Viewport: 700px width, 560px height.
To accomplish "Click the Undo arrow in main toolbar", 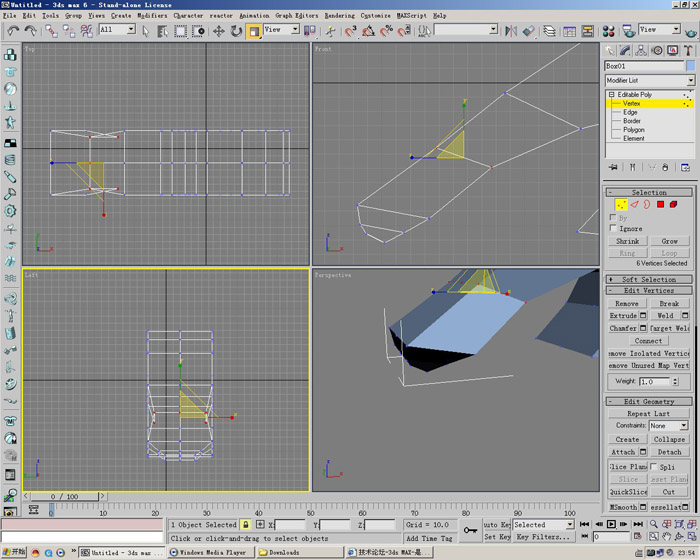I will click(14, 31).
